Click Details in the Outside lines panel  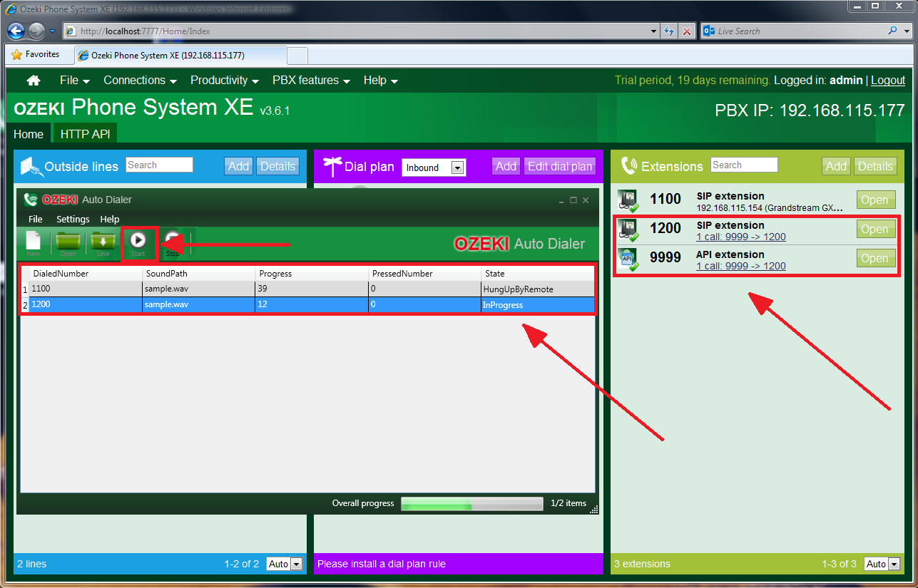[x=278, y=166]
